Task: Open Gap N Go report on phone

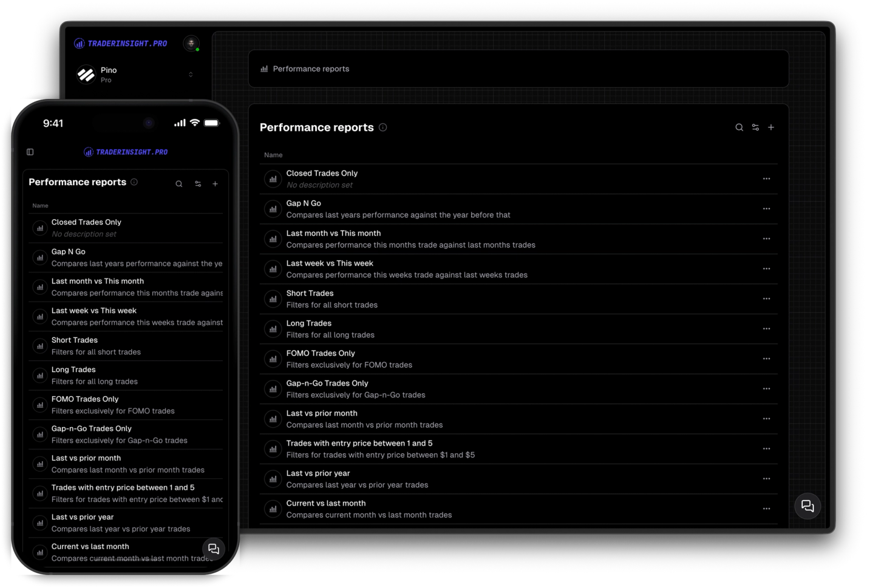Action: [x=126, y=258]
